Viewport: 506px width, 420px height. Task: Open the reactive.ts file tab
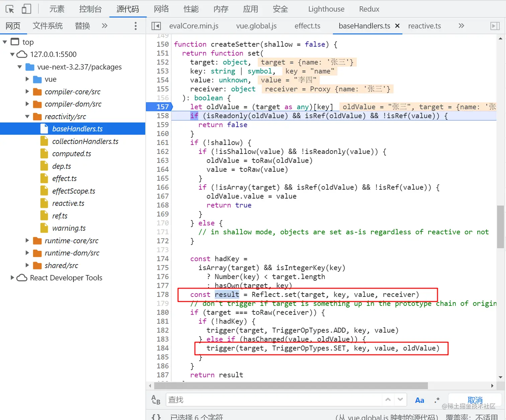(424, 26)
